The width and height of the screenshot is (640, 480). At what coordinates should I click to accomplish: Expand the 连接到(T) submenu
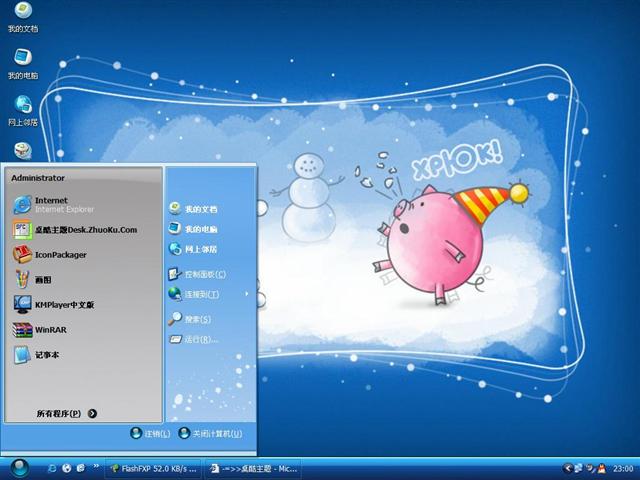(208, 295)
